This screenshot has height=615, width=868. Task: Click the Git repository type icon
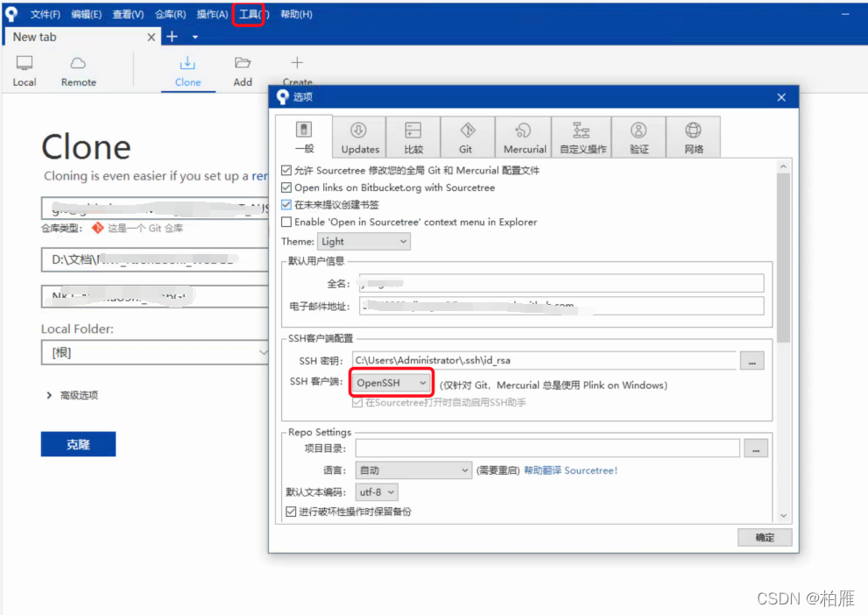pos(97,228)
